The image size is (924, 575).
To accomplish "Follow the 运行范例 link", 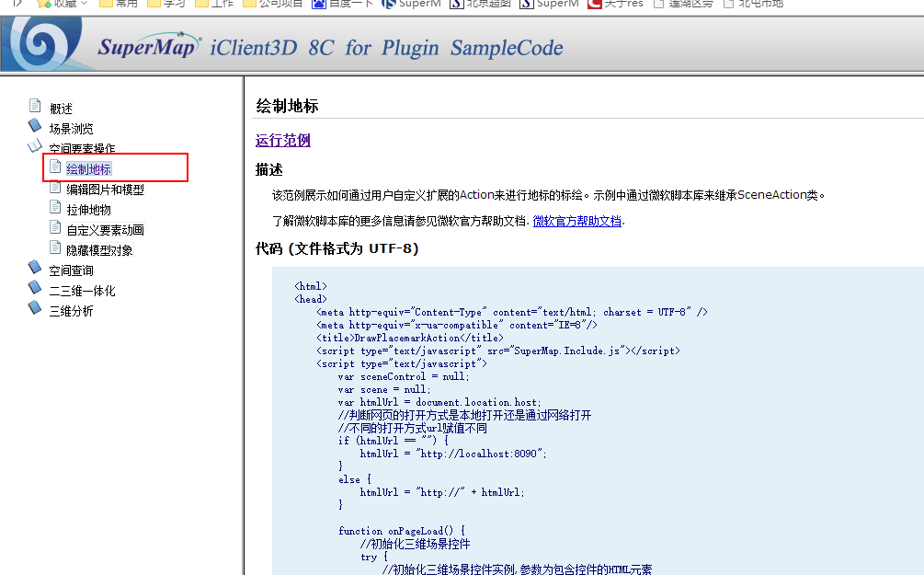I will coord(283,141).
